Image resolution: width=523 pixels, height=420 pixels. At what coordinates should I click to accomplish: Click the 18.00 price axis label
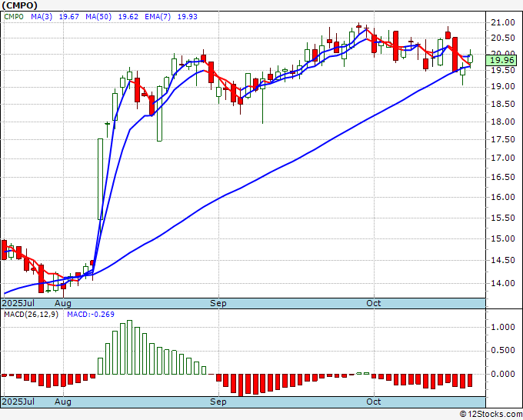pos(503,122)
